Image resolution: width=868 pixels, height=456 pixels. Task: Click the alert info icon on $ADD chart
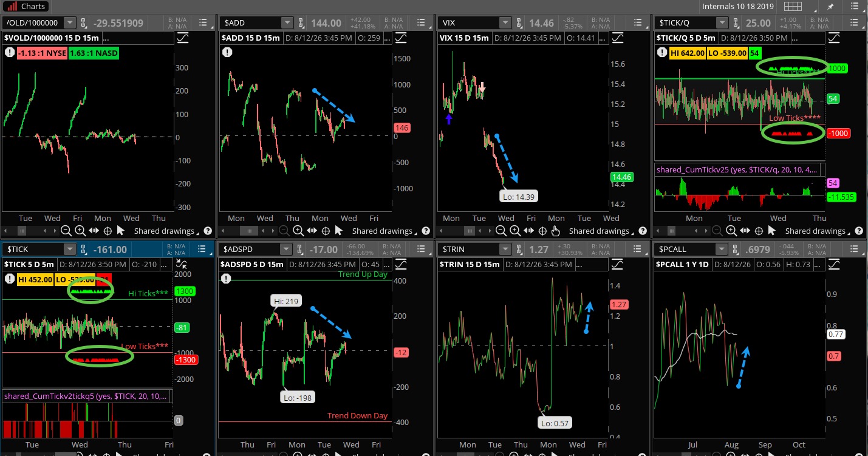[x=227, y=52]
